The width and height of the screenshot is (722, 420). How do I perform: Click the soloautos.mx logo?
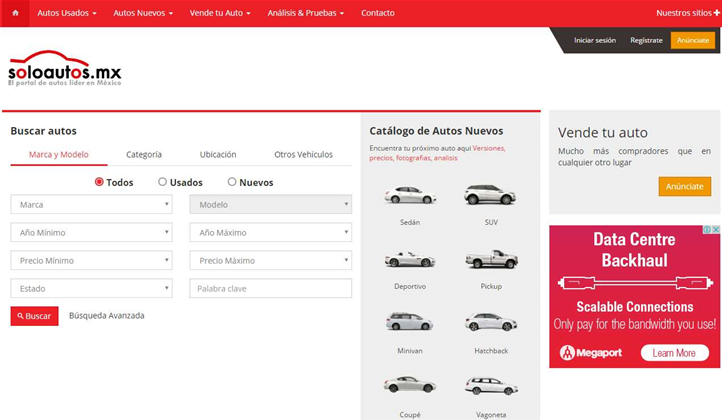coord(64,68)
